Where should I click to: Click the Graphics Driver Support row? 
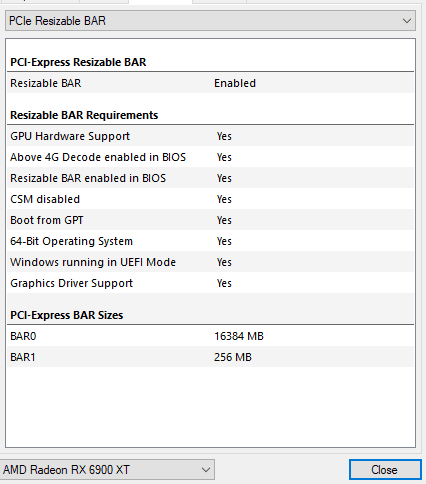tap(210, 283)
